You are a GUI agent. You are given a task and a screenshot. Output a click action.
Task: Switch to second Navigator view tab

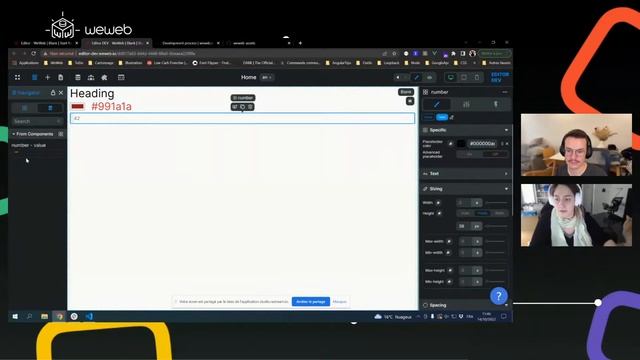(x=50, y=108)
